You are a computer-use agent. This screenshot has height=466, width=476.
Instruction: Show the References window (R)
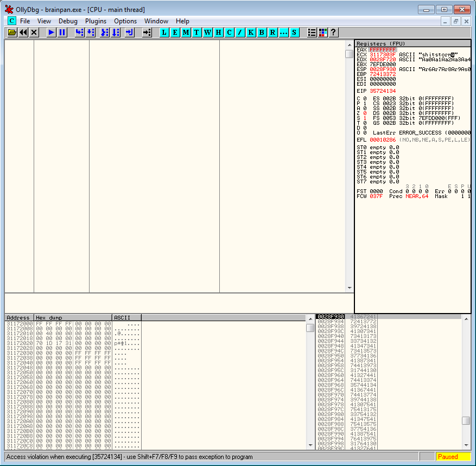pos(273,32)
